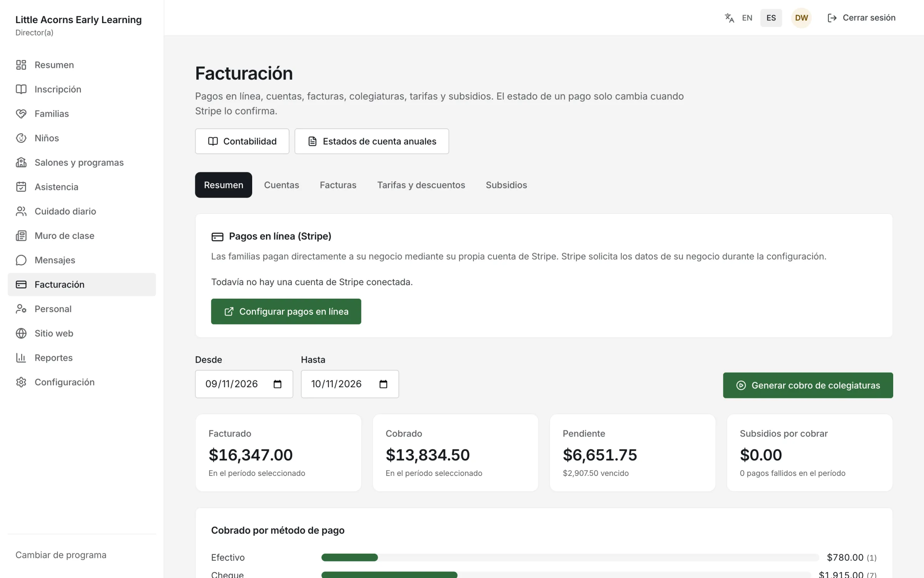Click the Efectivo payment progress bar

click(x=570, y=558)
